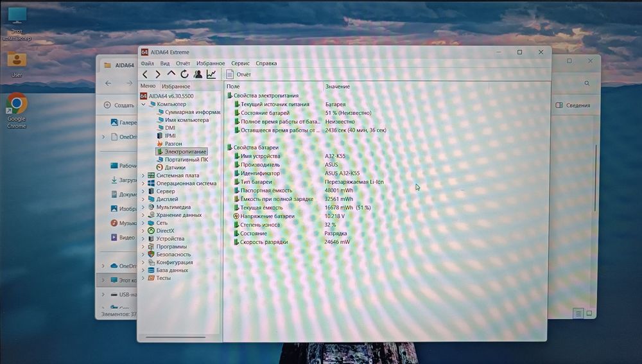Click the Устройства tree icon

point(151,239)
